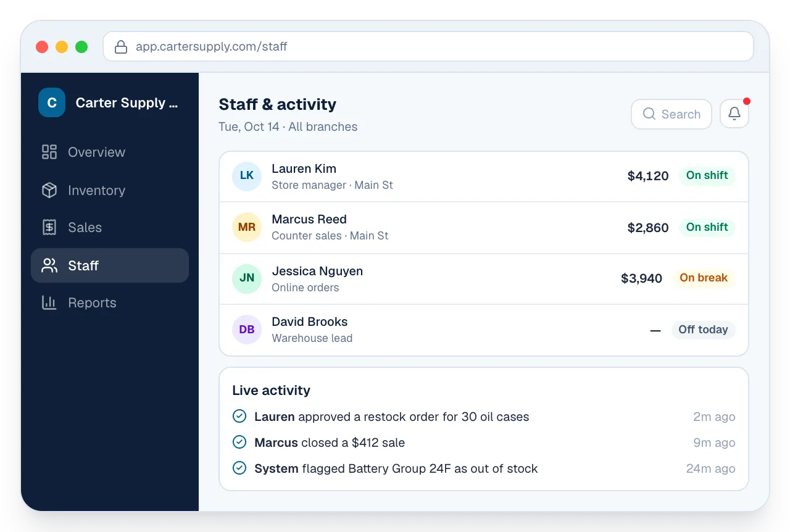Click the Staff & activity page title
This screenshot has height=532, width=790.
pyautogui.click(x=278, y=104)
